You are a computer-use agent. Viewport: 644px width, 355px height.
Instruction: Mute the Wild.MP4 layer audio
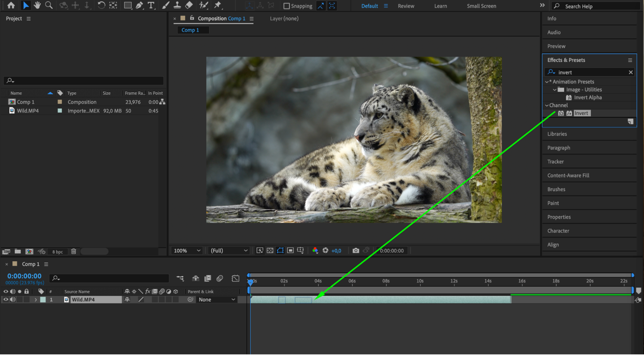(x=13, y=300)
